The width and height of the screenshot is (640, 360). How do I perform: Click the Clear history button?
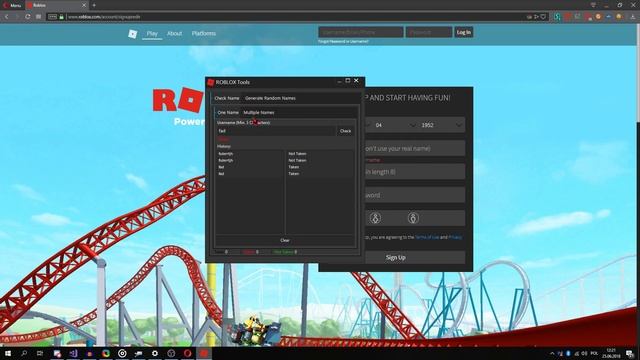[285, 240]
